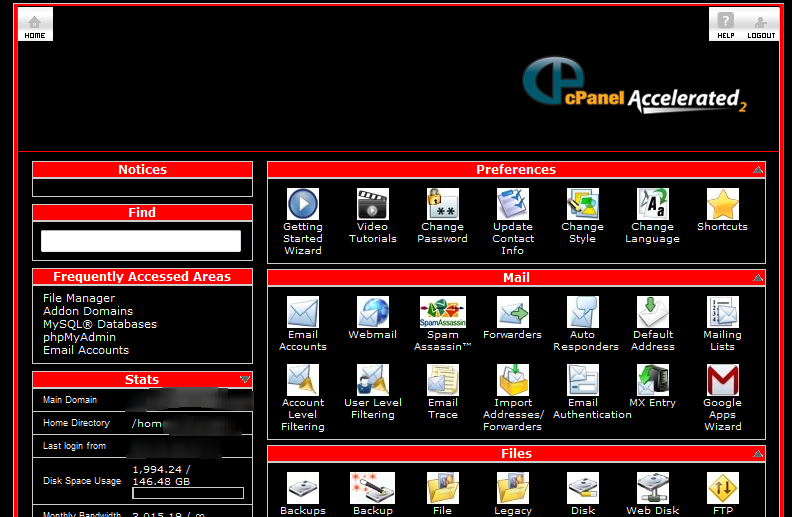Image resolution: width=792 pixels, height=517 pixels.
Task: Open Account Level Filtering
Action: [303, 380]
